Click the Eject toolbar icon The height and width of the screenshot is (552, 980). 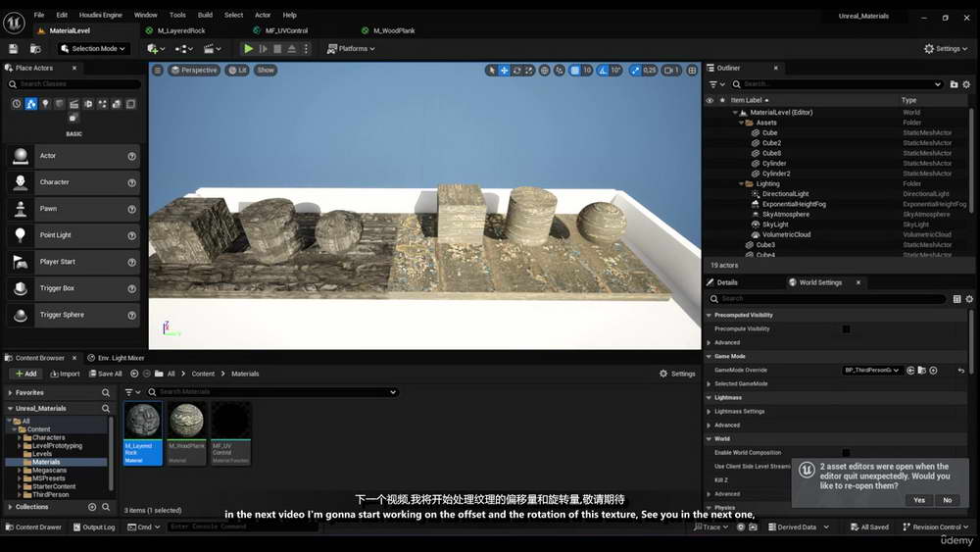click(291, 49)
